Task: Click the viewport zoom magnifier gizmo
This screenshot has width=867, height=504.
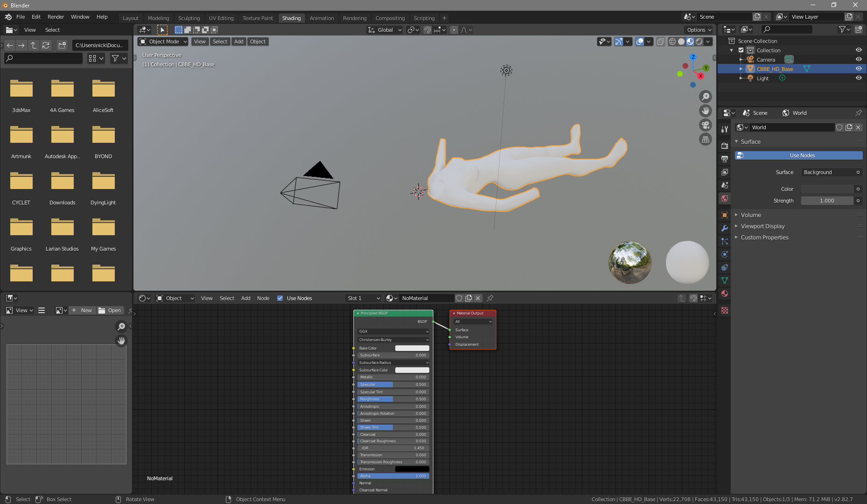Action: coord(706,97)
